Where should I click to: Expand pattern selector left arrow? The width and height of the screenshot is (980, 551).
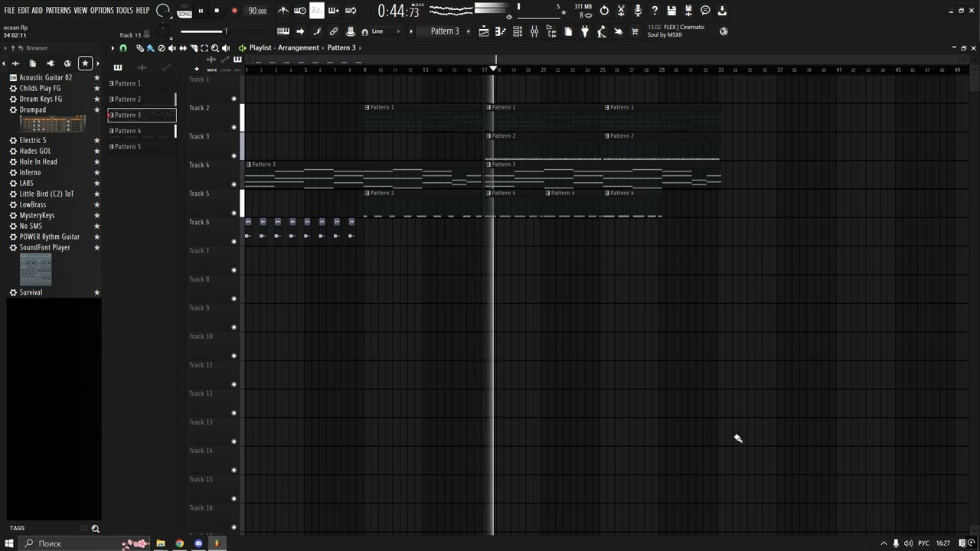point(411,31)
